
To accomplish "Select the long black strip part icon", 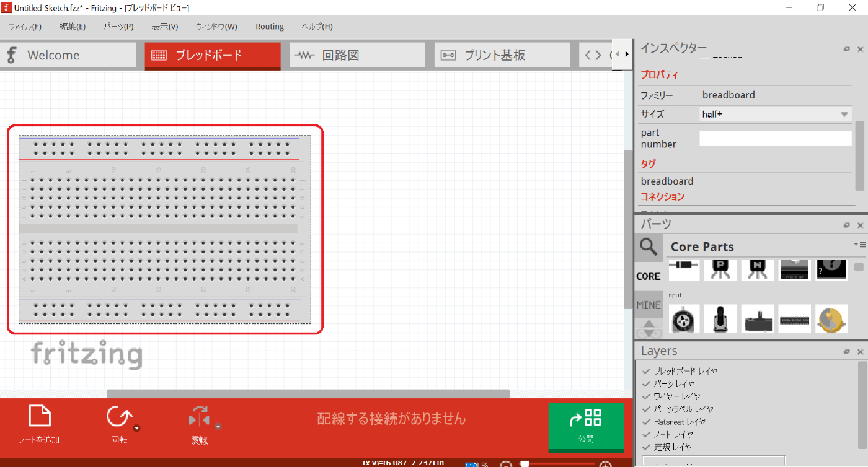I will point(795,319).
